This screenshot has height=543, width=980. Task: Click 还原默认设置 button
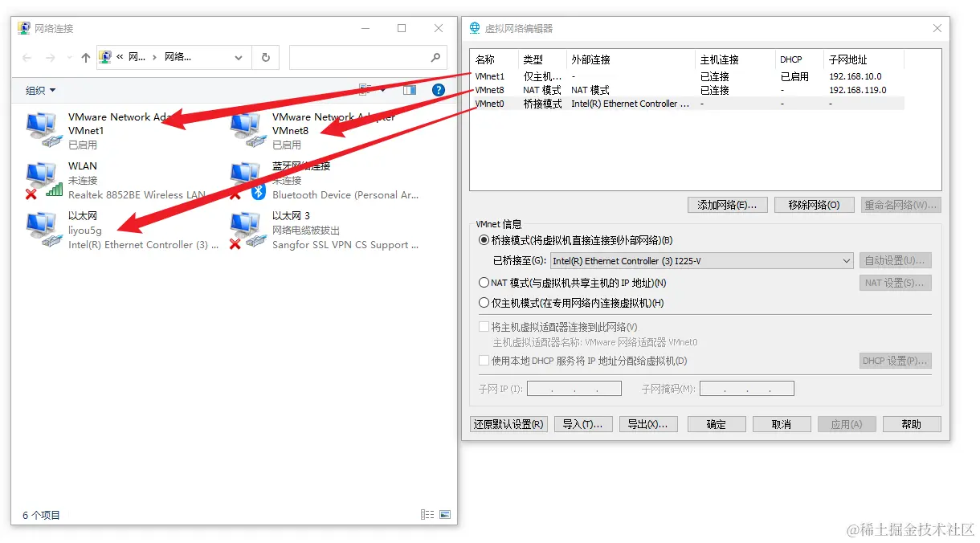click(508, 424)
